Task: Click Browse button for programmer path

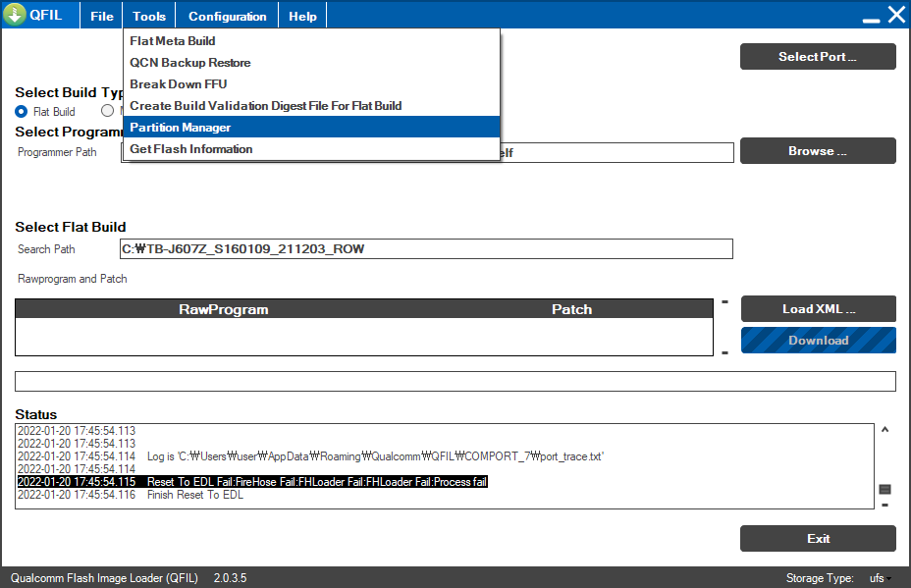Action: pyautogui.click(x=818, y=150)
